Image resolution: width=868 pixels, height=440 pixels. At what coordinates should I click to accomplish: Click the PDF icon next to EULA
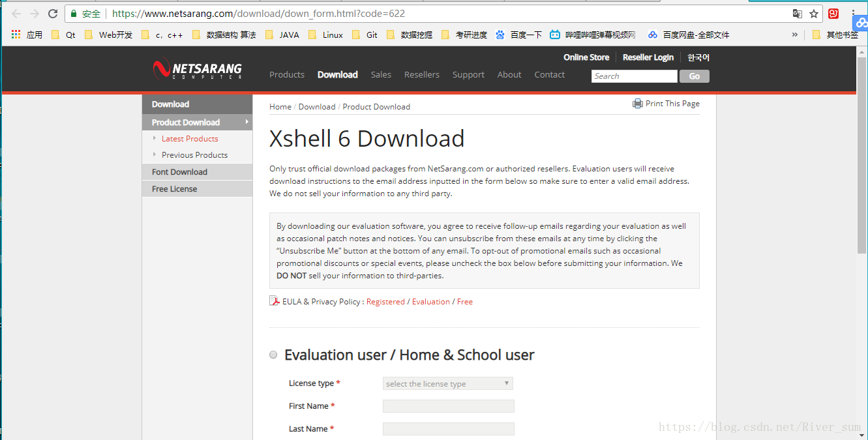pyautogui.click(x=275, y=301)
